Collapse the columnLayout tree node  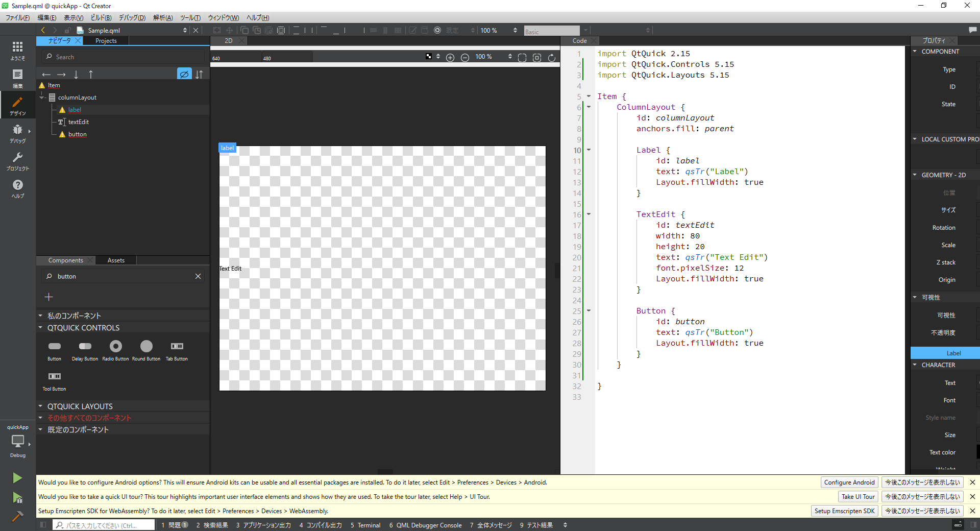42,98
